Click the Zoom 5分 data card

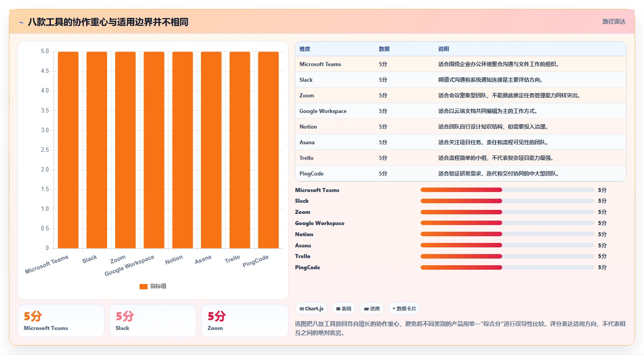[245, 321]
